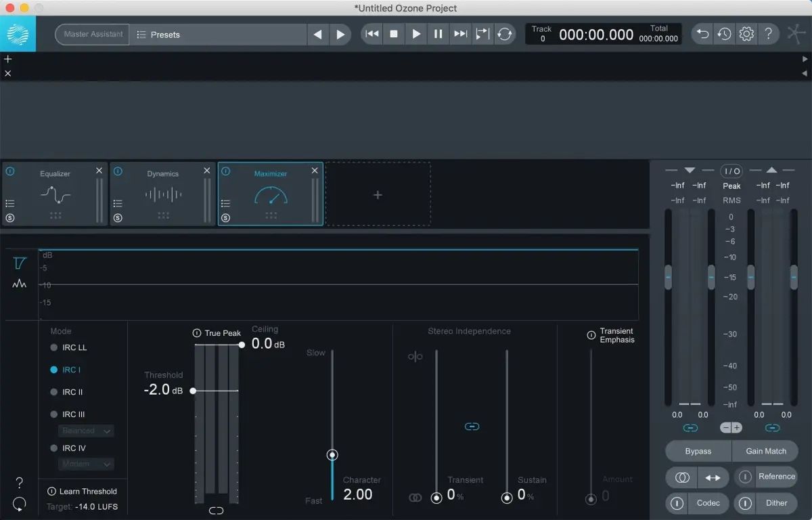Click the Undo arrow icon

point(703,34)
